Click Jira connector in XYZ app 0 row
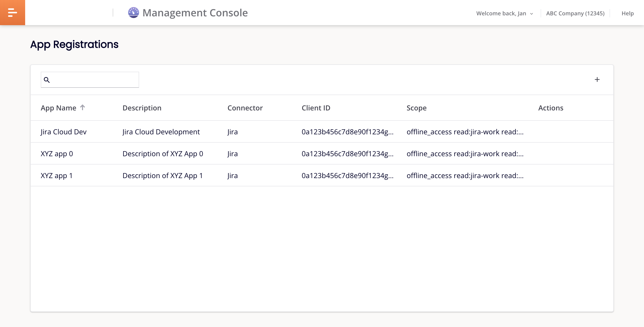 click(232, 154)
